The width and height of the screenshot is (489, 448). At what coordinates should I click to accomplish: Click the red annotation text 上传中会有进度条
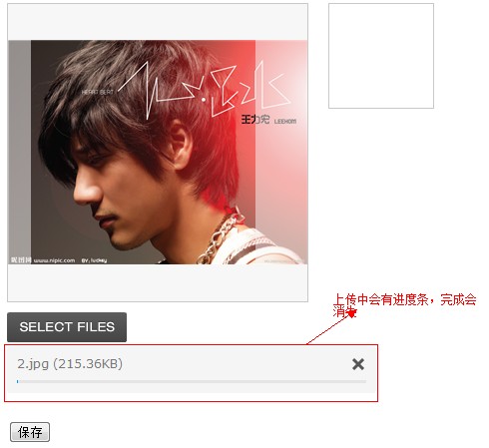pyautogui.click(x=381, y=299)
